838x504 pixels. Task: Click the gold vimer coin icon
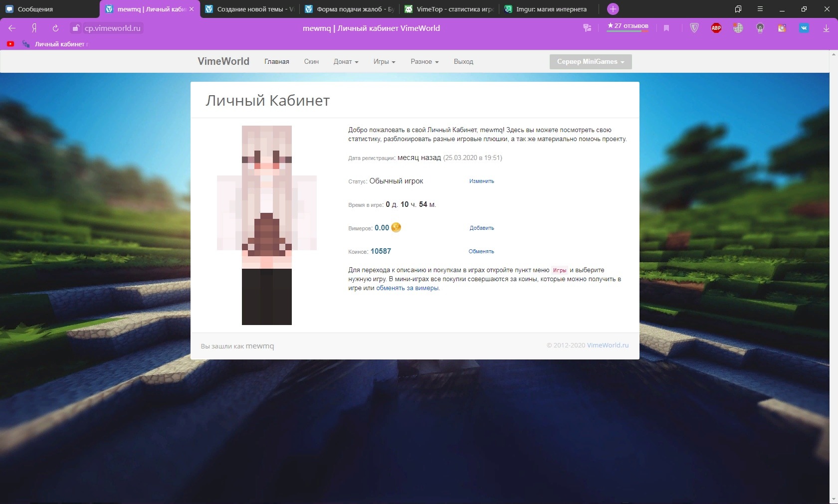pyautogui.click(x=396, y=227)
